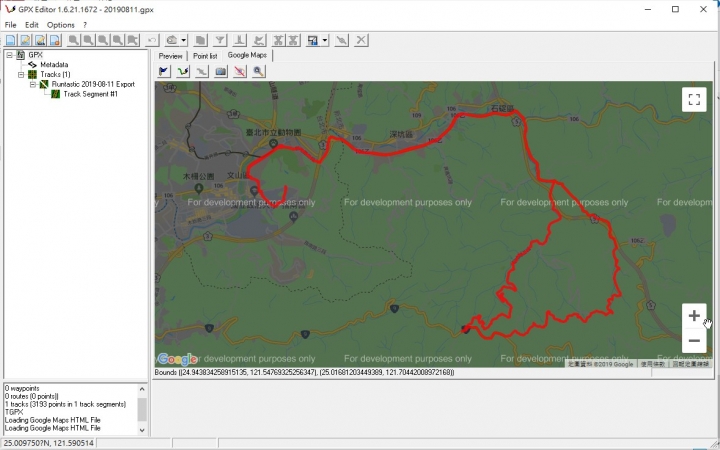Open the dropdown arrow next to the save-disk icon

coord(325,40)
